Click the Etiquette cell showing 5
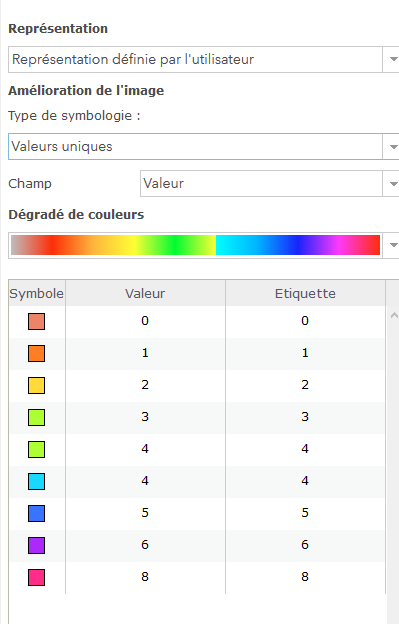This screenshot has width=399, height=624. point(305,513)
